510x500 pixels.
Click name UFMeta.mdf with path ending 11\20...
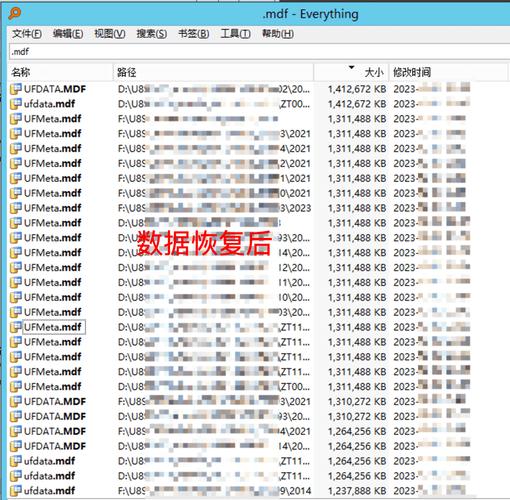click(53, 282)
